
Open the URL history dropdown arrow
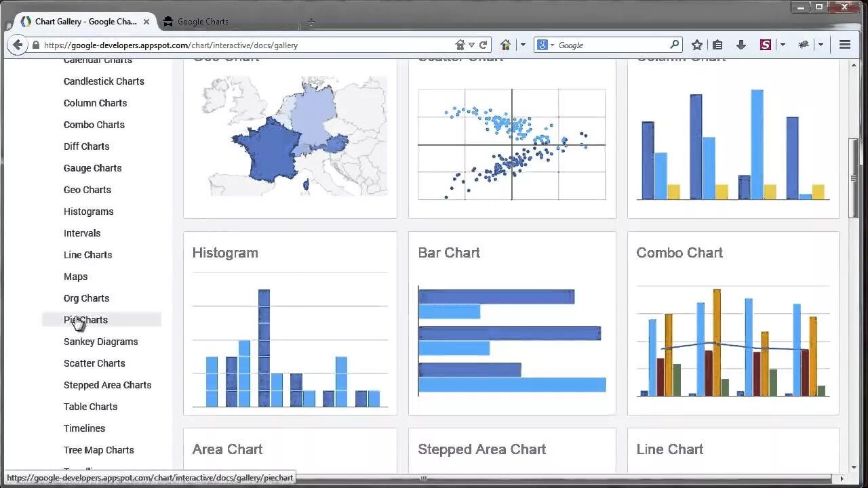[472, 45]
